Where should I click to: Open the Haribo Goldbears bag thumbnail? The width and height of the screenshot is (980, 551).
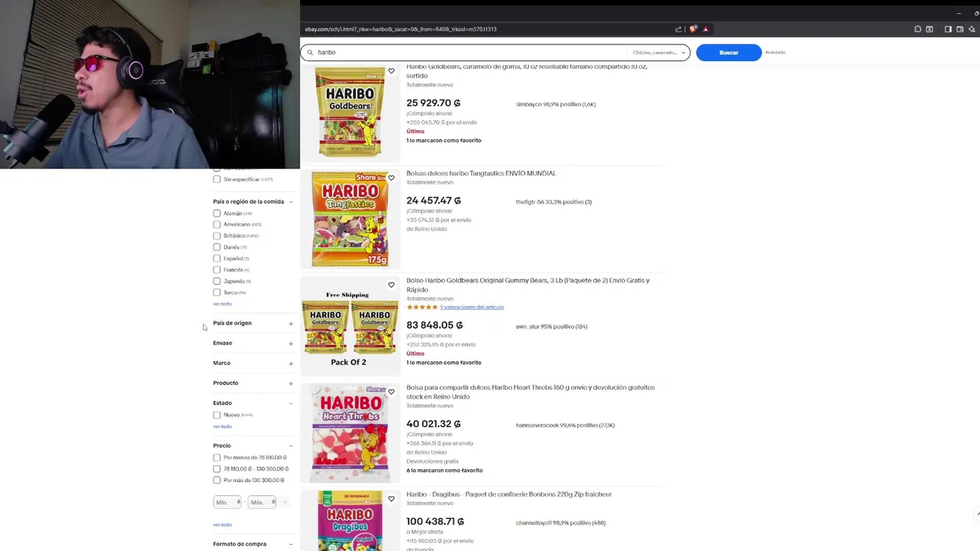350,112
